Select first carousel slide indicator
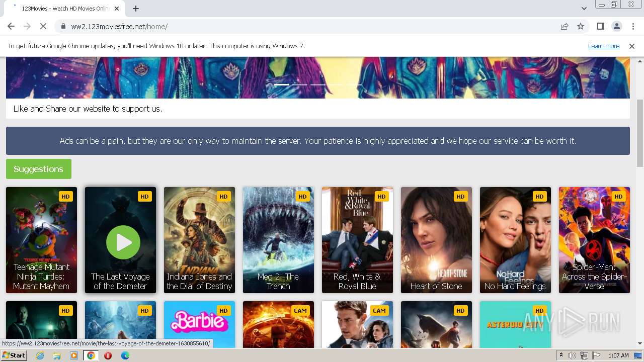 pos(282,84)
